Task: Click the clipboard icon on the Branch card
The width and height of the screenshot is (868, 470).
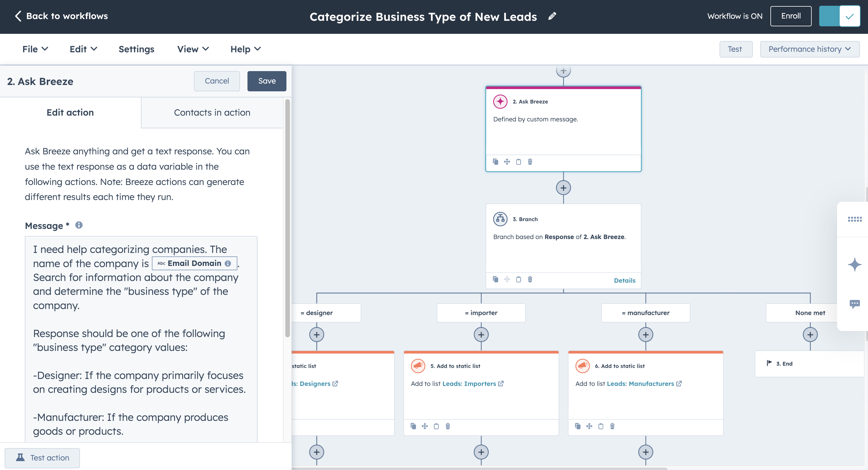Action: tap(518, 279)
